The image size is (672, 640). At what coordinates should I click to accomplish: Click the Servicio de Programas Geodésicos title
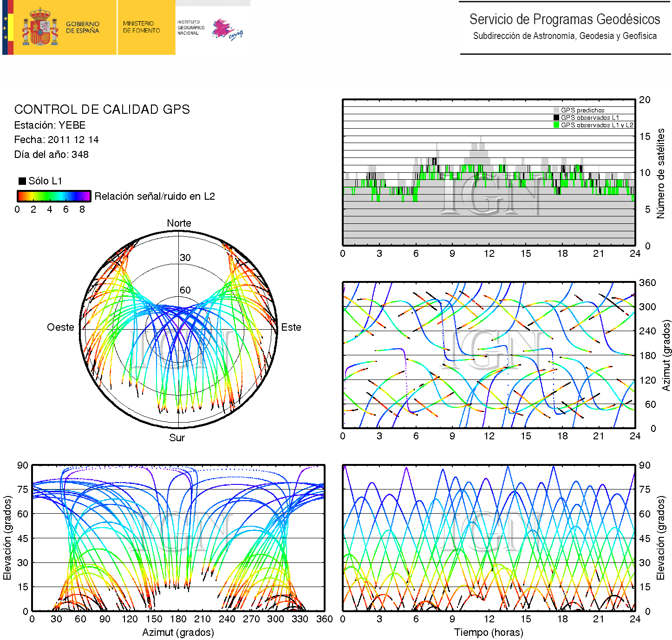click(564, 20)
